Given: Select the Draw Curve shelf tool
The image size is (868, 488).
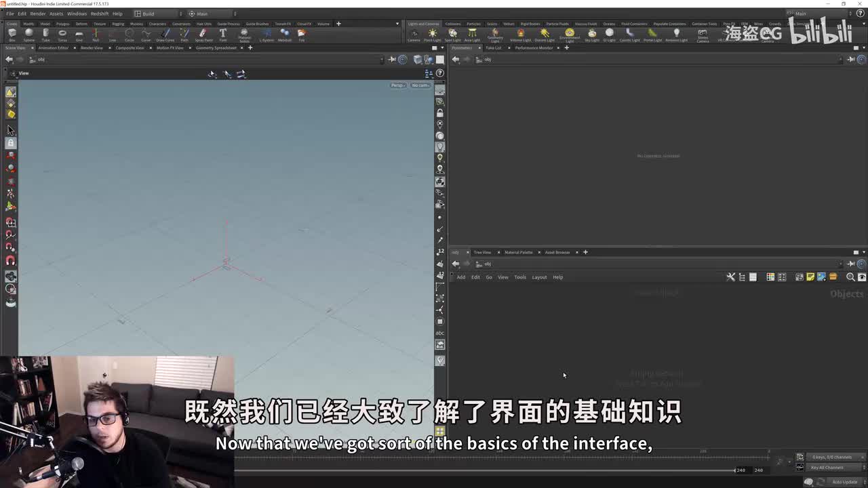Looking at the screenshot, I should pyautogui.click(x=165, y=35).
